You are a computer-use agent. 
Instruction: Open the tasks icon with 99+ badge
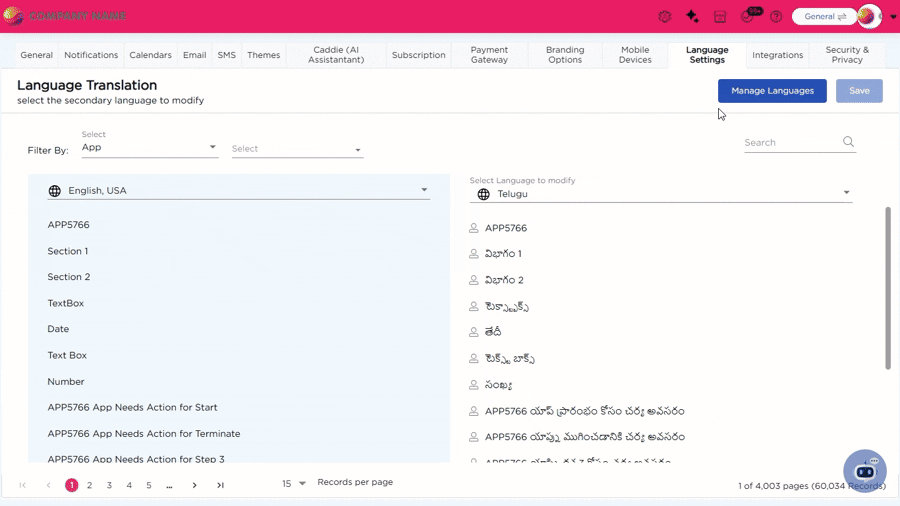click(747, 17)
